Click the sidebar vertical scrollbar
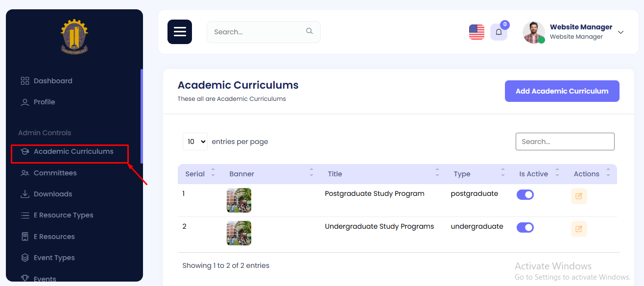The image size is (644, 286). [x=142, y=116]
